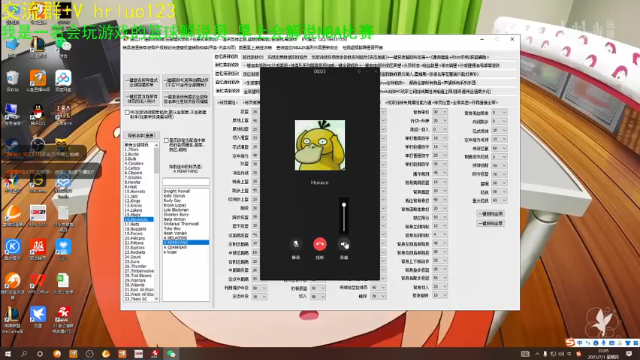640x360 pixels.
Task: Open the NBA 2K21 desktop shortcut
Action: (38, 216)
